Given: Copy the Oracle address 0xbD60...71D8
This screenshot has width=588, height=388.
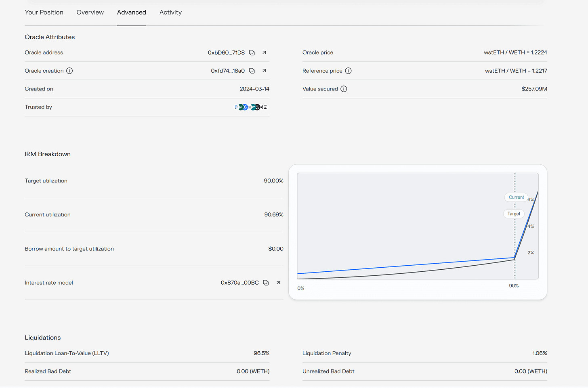Looking at the screenshot, I should point(252,52).
